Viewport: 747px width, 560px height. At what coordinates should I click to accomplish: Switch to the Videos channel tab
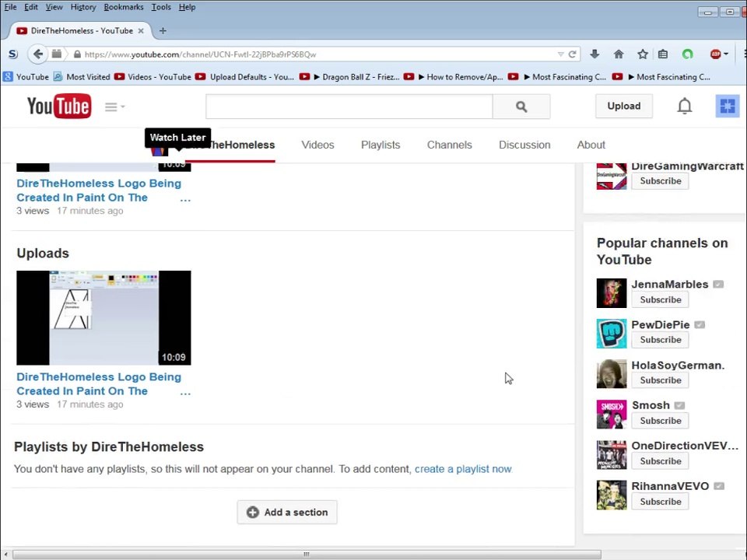coord(317,145)
